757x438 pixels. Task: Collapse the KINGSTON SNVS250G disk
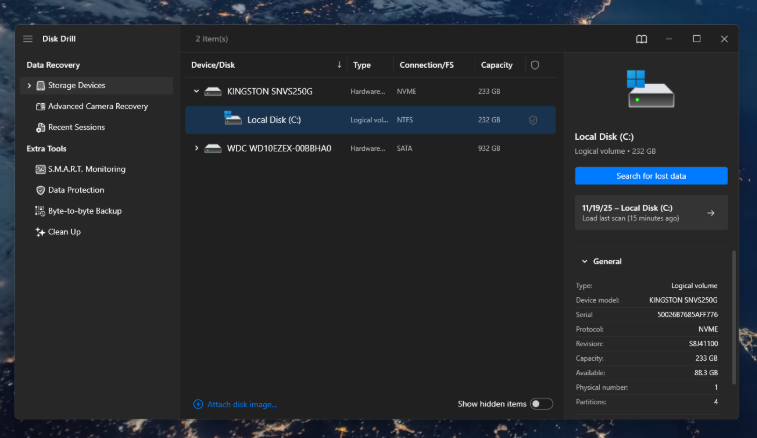coord(196,91)
